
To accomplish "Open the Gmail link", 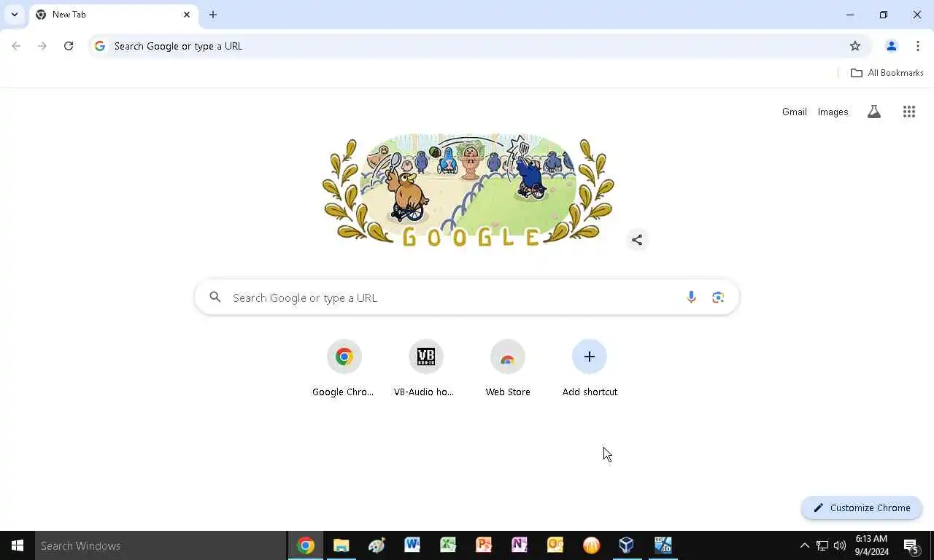I will (794, 112).
